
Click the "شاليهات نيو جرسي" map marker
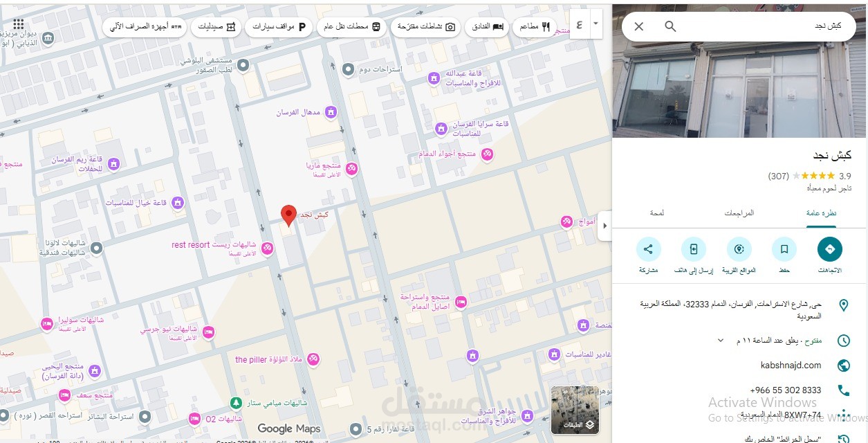point(208,333)
